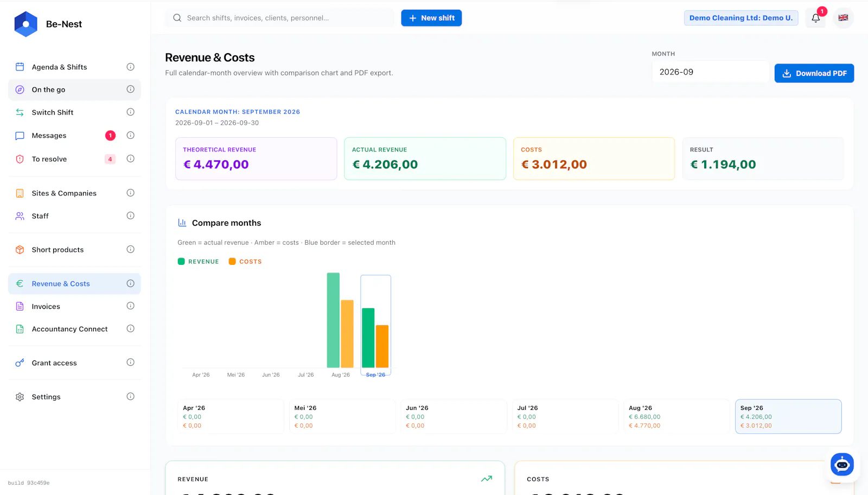Click the Actual Revenue € 4.206,00 card
Screen dimensions: 868x495
pos(425,158)
